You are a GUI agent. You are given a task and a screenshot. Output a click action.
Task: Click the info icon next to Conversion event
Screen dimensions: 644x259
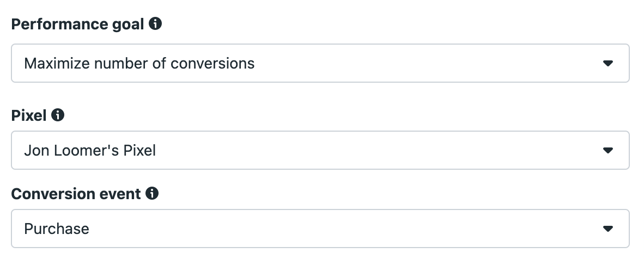[152, 193]
